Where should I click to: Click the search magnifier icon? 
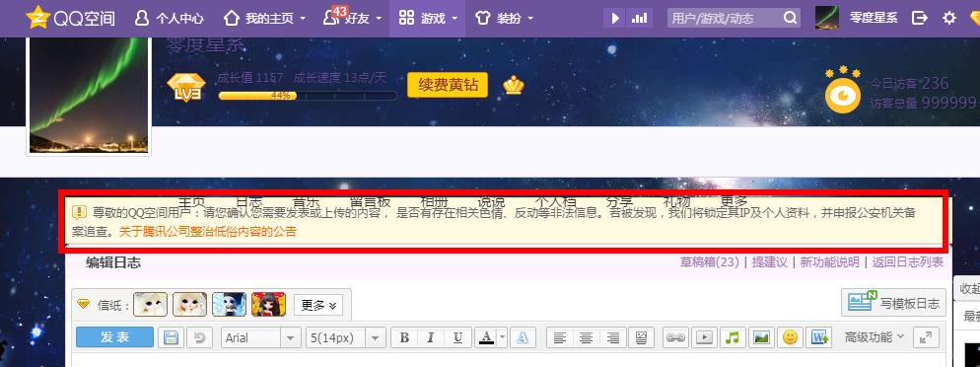[790, 18]
